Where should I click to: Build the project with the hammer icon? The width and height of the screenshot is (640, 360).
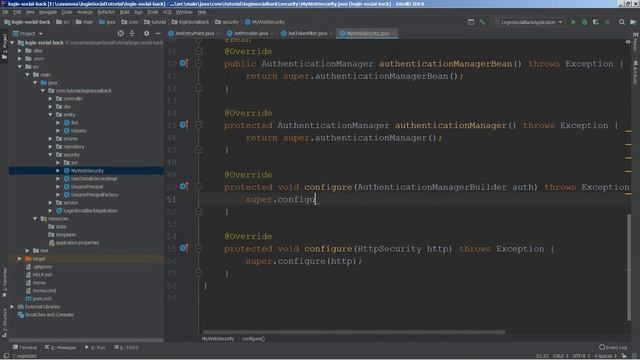click(x=482, y=22)
